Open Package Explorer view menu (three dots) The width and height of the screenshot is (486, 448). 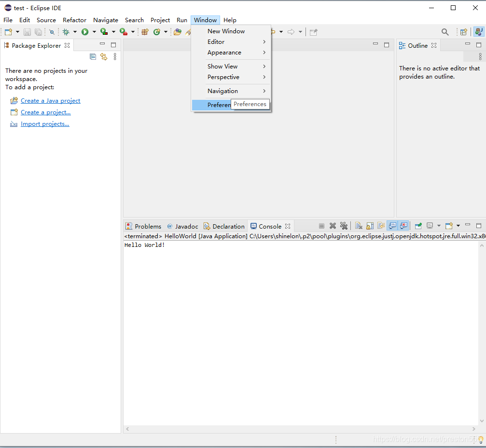[x=115, y=56]
